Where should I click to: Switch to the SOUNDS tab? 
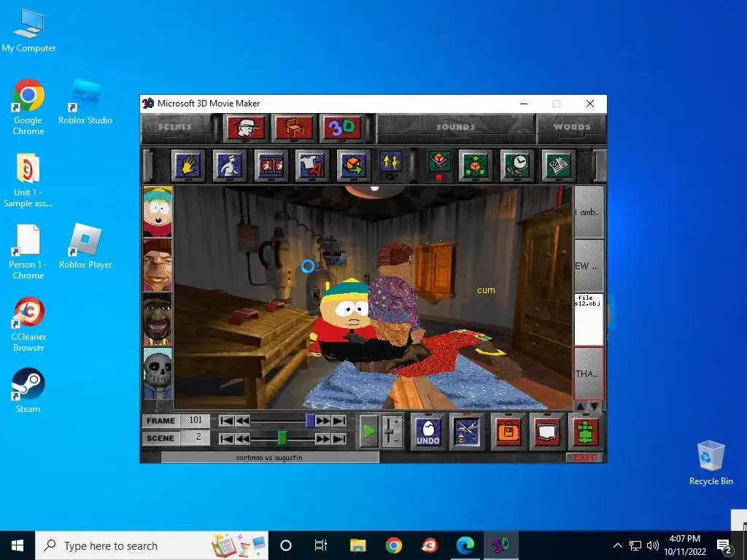pos(455,127)
